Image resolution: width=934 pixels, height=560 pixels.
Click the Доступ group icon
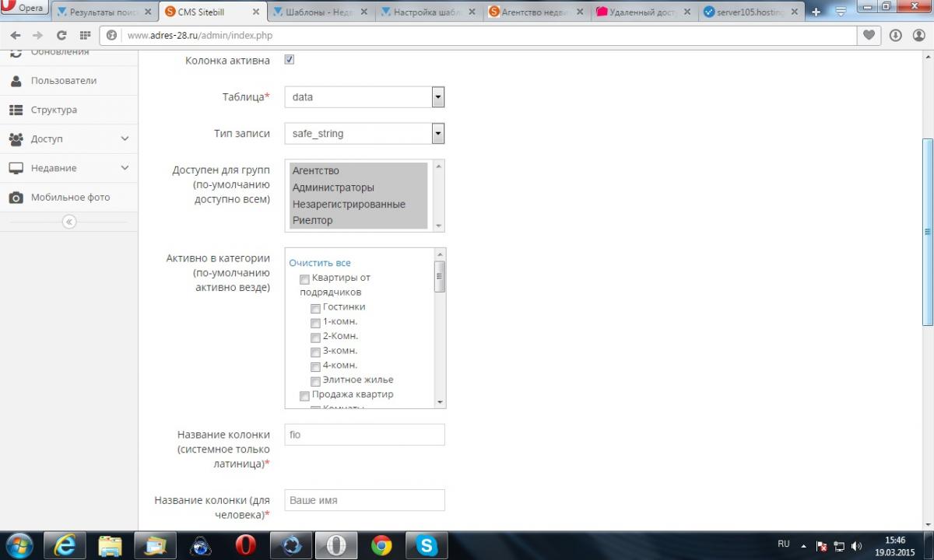pyautogui.click(x=16, y=139)
